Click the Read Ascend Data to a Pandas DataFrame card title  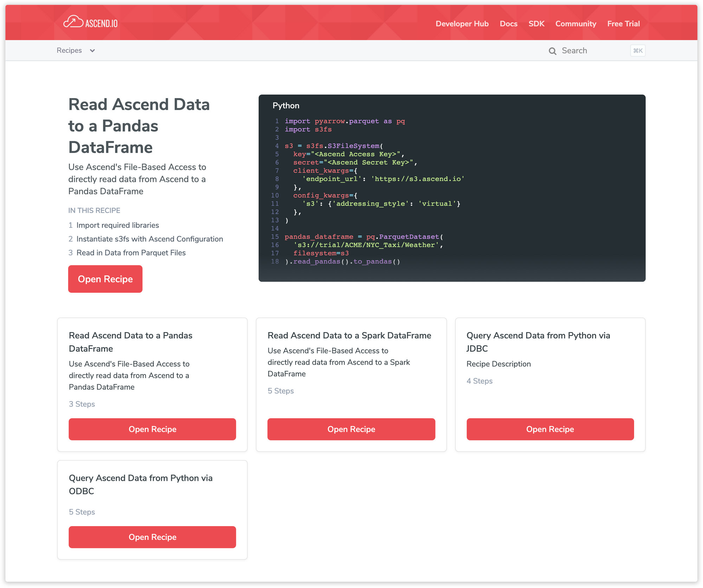click(x=130, y=342)
